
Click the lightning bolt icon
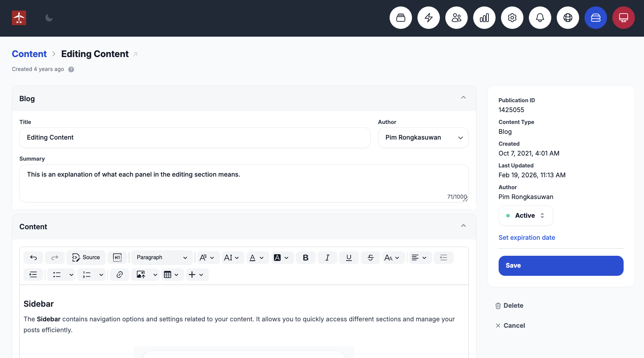pos(428,18)
